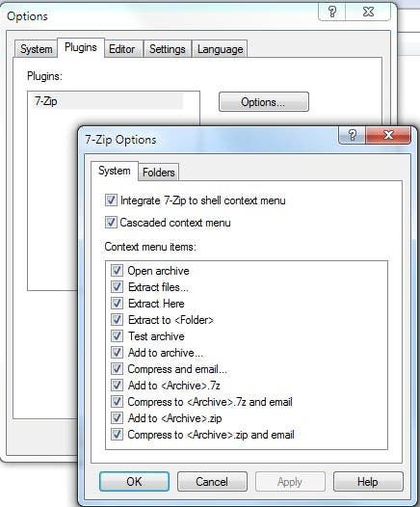
Task: Click Cancel in 7-Zip Options
Action: coord(212,481)
